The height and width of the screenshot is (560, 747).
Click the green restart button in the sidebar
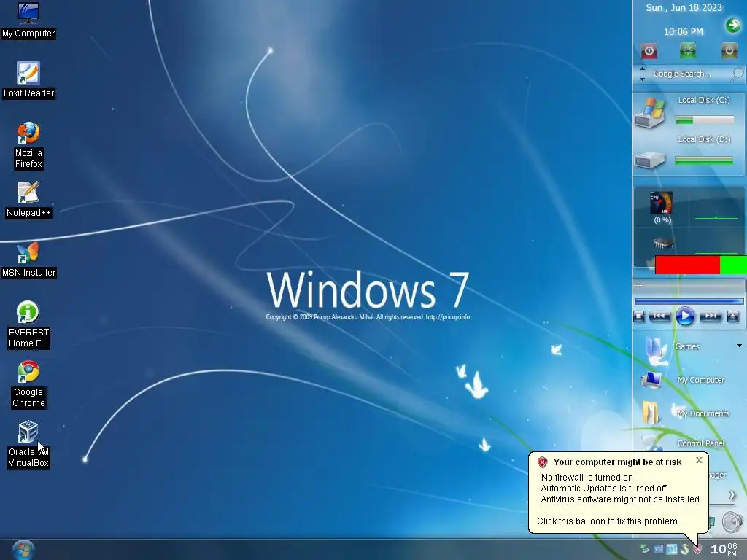tap(687, 50)
